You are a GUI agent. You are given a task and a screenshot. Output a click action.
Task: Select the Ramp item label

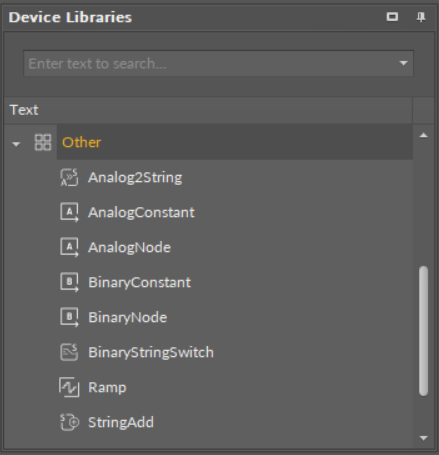coord(107,387)
